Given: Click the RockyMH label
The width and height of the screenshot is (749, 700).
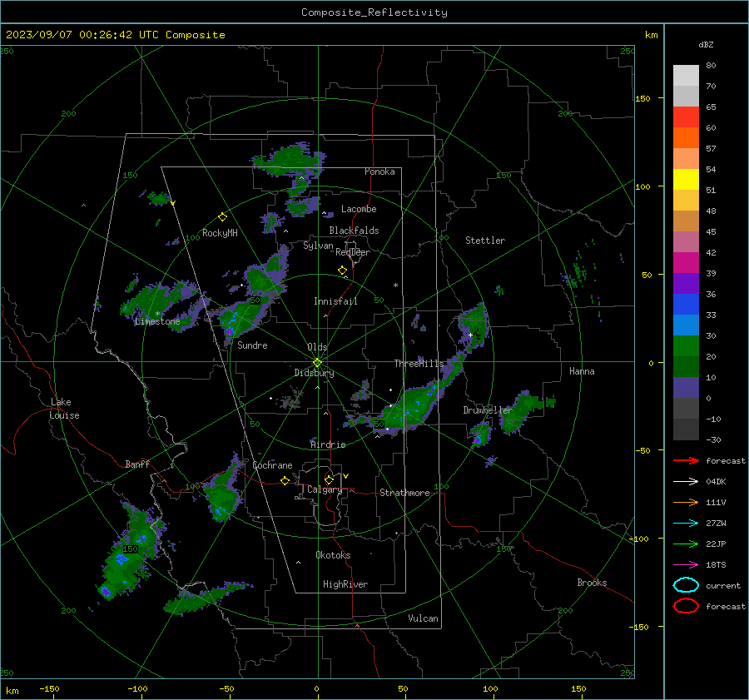Looking at the screenshot, I should click(220, 233).
